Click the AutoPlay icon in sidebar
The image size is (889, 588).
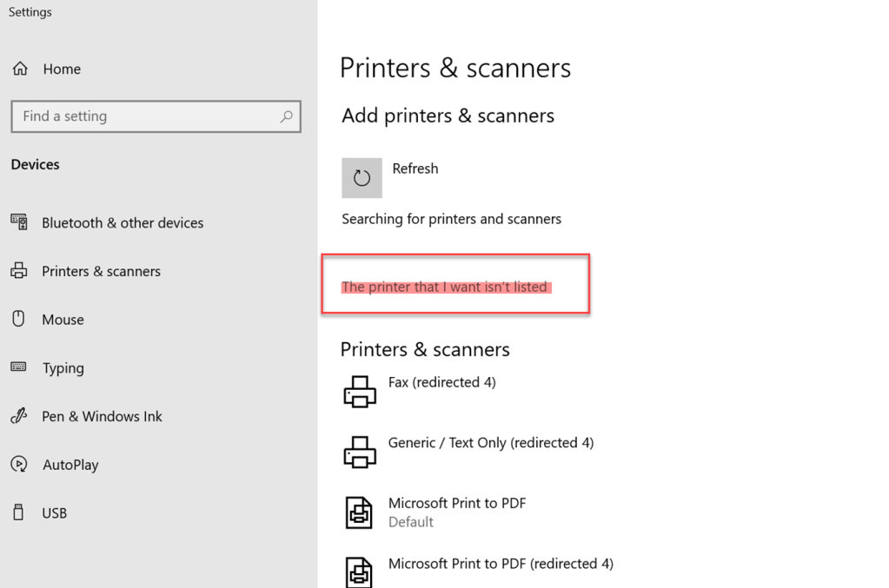click(x=19, y=465)
